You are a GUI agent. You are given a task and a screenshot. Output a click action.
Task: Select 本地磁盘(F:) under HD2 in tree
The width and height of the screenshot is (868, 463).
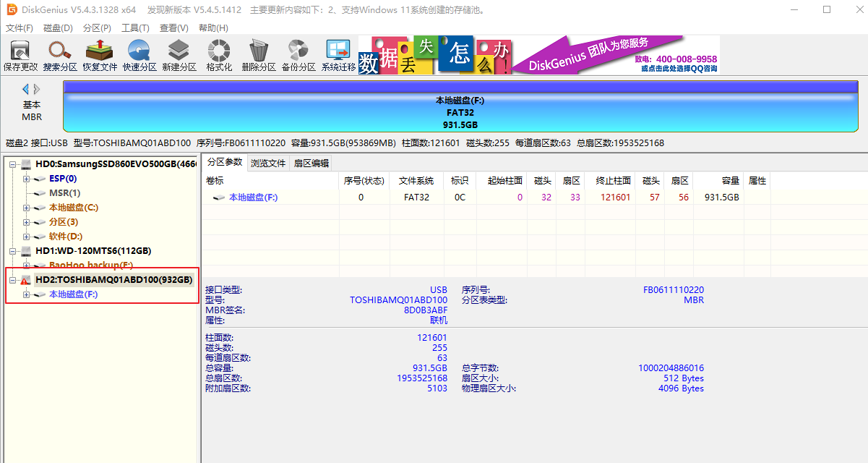click(73, 294)
